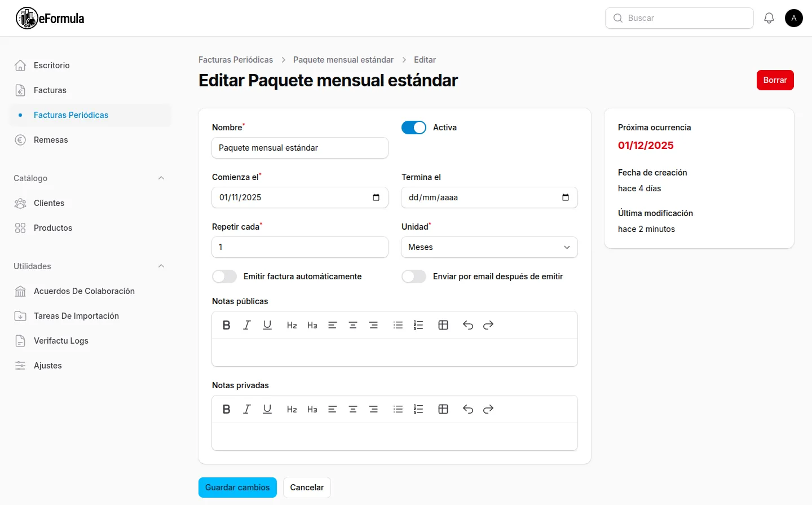Center align text in Notas públicas
Viewport: 812px width, 505px height.
click(x=353, y=325)
